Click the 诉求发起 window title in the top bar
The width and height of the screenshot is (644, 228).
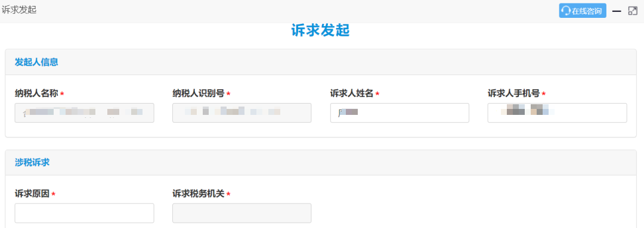19,10
